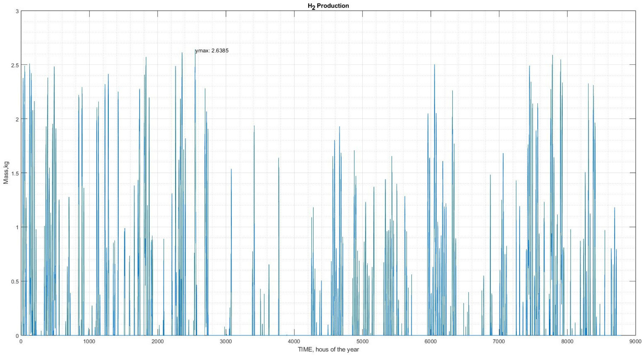Image resolution: width=644 pixels, height=355 pixels.
Task: Click the y-axis tick label 2
Action: (17, 119)
